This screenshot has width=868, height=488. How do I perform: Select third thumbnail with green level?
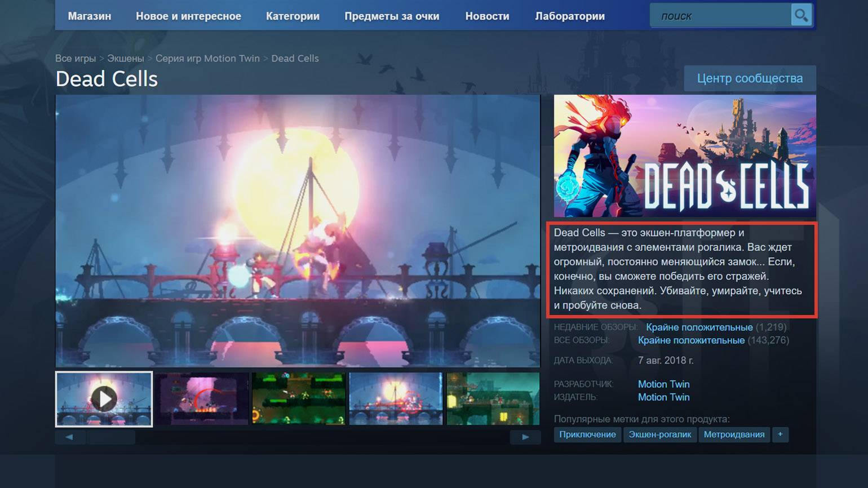point(299,398)
